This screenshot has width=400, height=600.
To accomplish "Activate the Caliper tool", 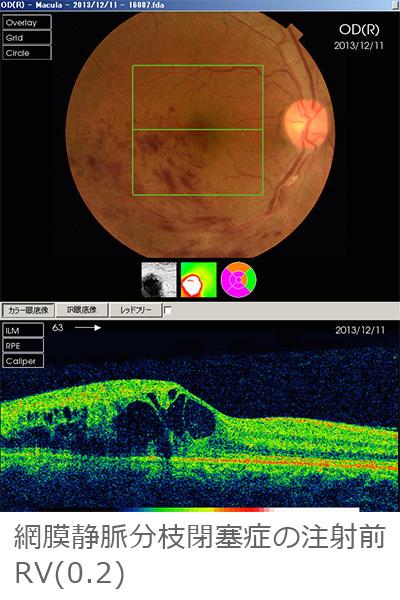I will 23,361.
